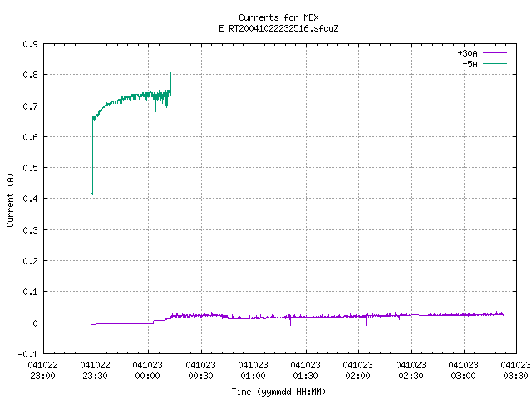Click the filename 'E_RT20041022232516.sfduZ'
Viewport: 532px width, 399px height.
tap(278, 28)
